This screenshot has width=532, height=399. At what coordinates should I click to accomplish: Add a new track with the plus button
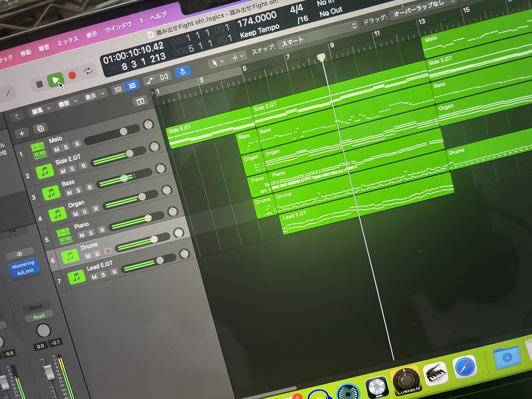tap(22, 133)
